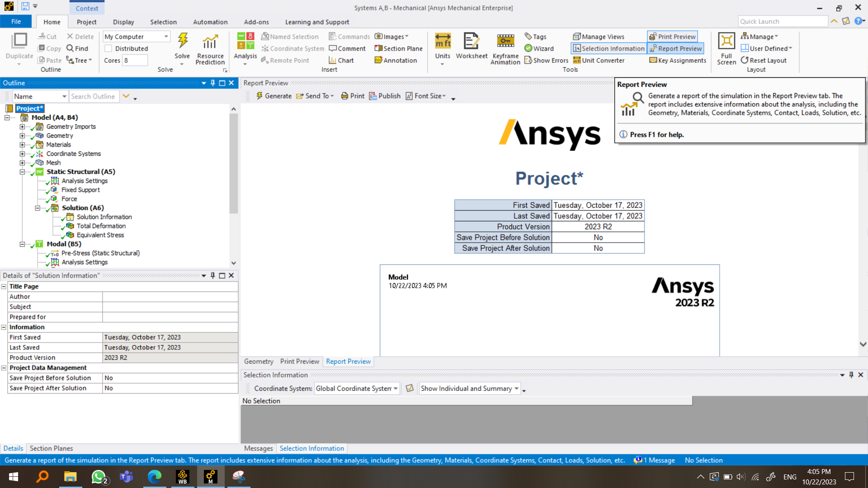Toggle the coordinate system check icon
The width and height of the screenshot is (868, 488).
pyautogui.click(x=410, y=388)
